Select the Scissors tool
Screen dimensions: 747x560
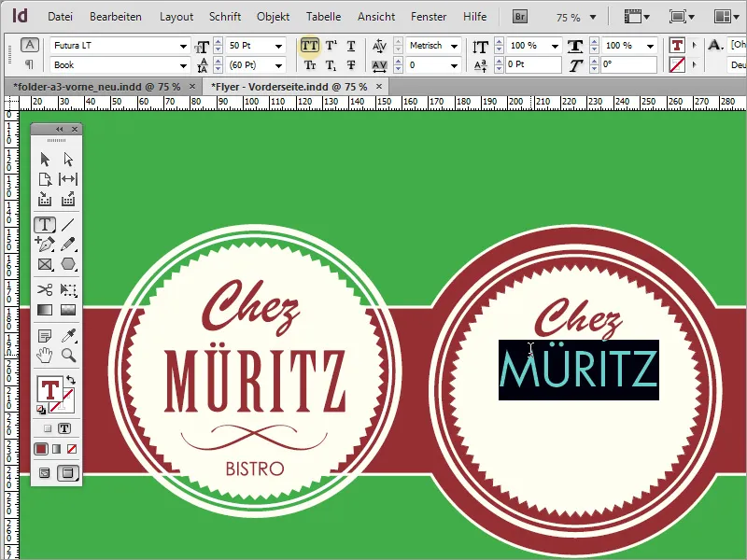tap(45, 289)
